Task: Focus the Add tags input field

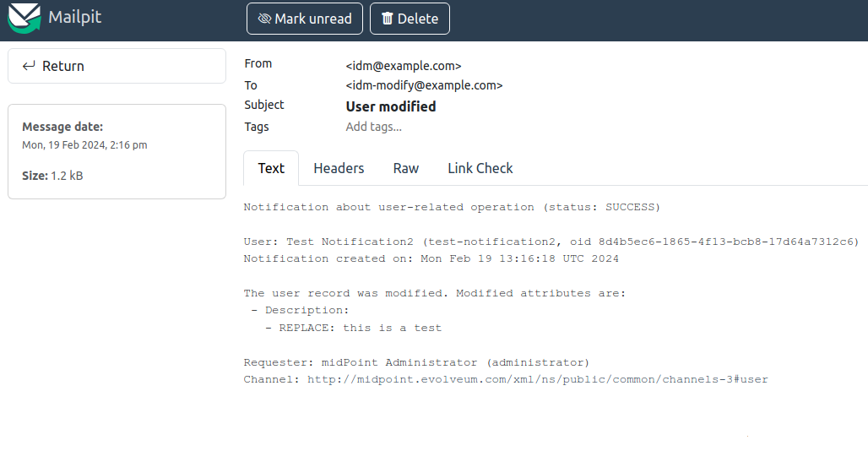Action: coord(374,127)
